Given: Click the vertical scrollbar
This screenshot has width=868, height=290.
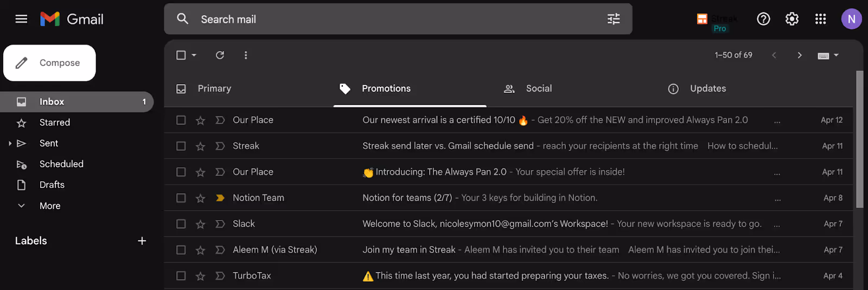Looking at the screenshot, I should tap(859, 139).
